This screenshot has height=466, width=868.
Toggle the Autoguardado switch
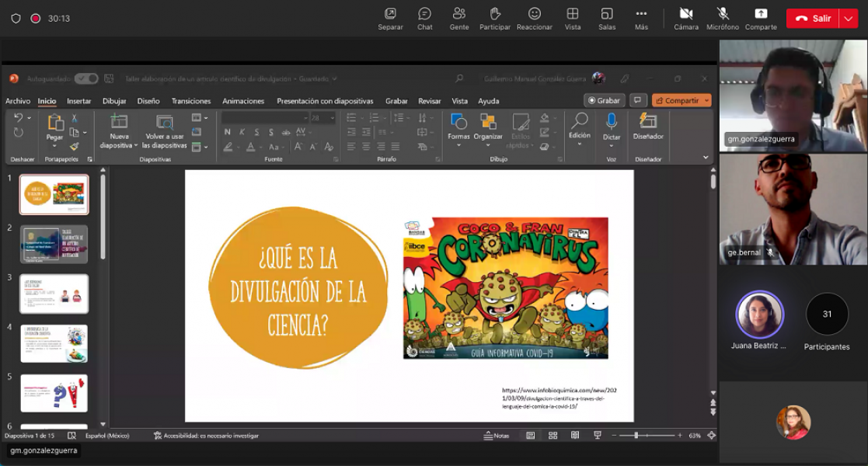click(86, 78)
